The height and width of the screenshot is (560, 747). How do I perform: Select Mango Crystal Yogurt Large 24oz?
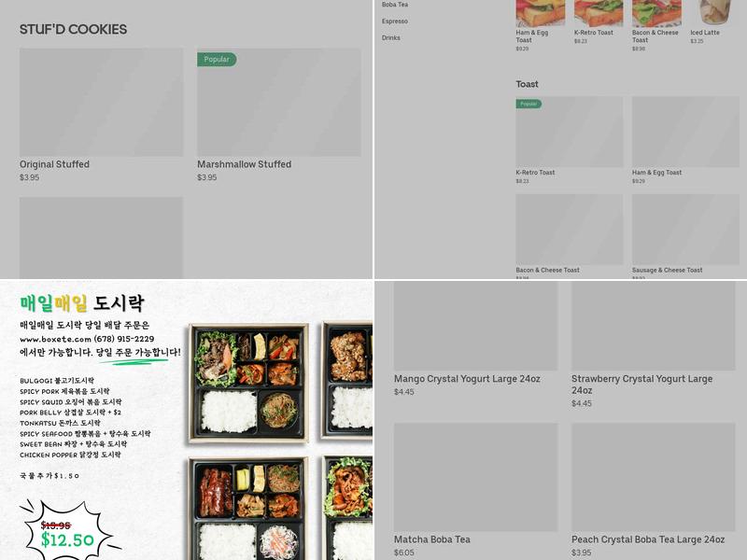[x=475, y=339]
